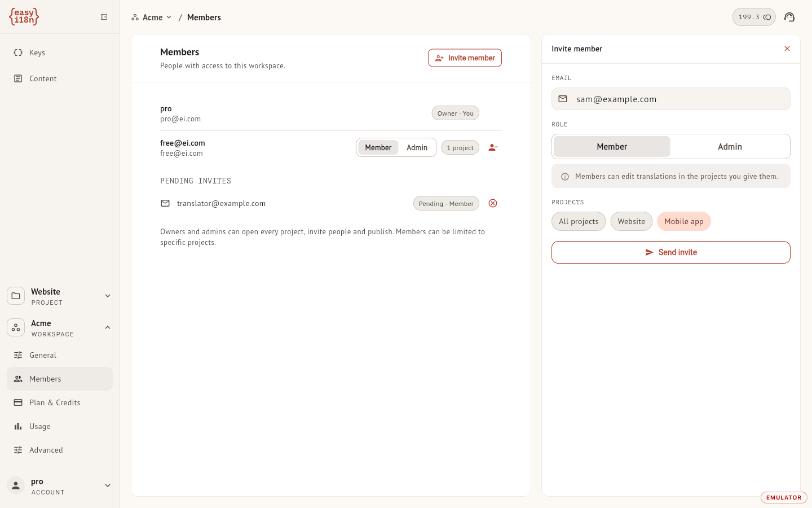Remove member free@ei.com icon
The height and width of the screenshot is (508, 812).
click(x=493, y=147)
